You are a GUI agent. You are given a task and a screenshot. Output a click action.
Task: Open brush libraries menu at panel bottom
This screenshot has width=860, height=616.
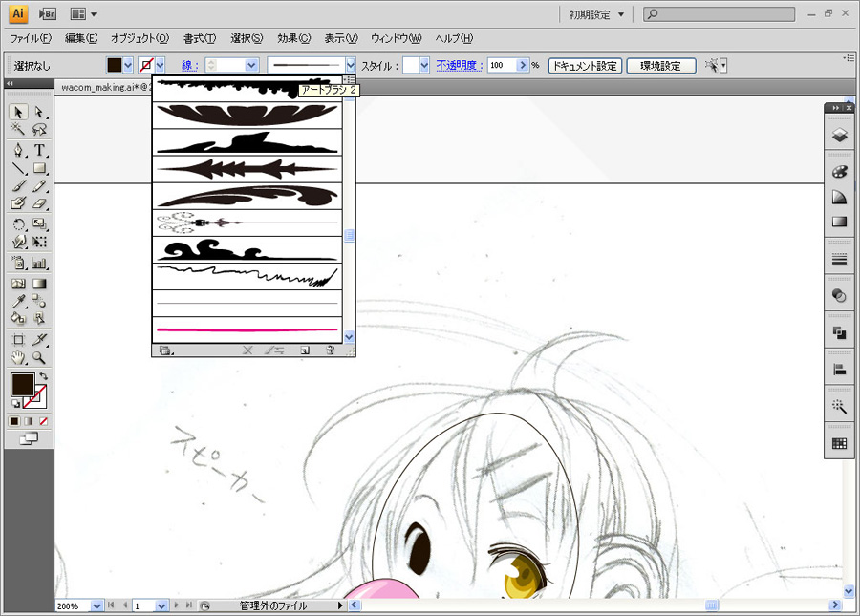coord(164,350)
